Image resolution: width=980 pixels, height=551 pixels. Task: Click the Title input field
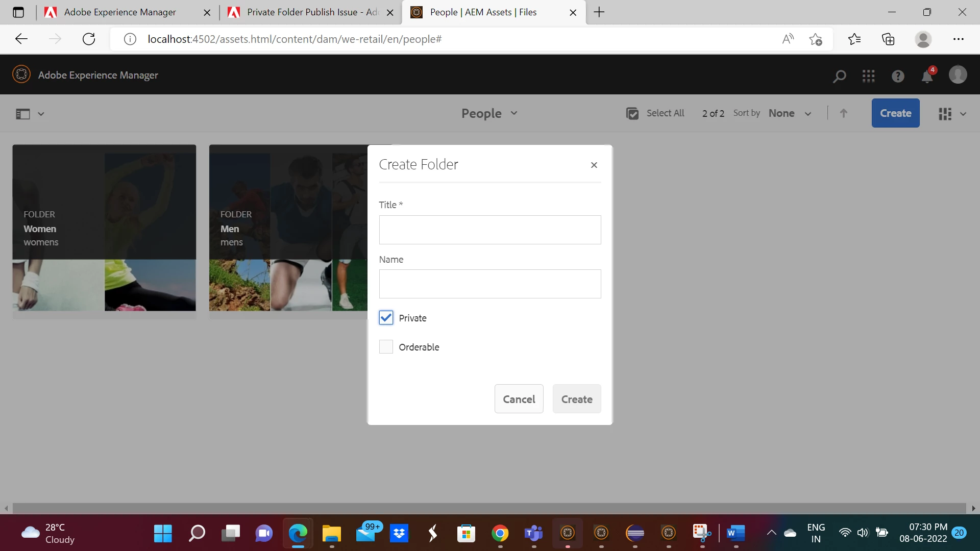(x=489, y=230)
